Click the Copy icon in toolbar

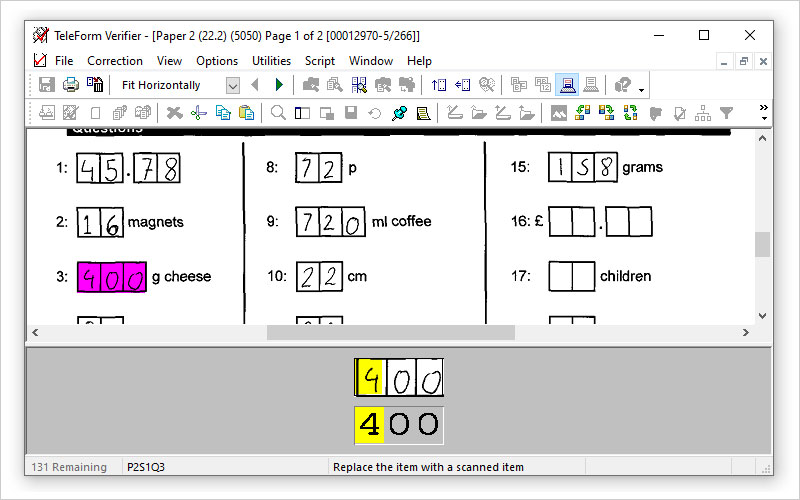(x=222, y=113)
